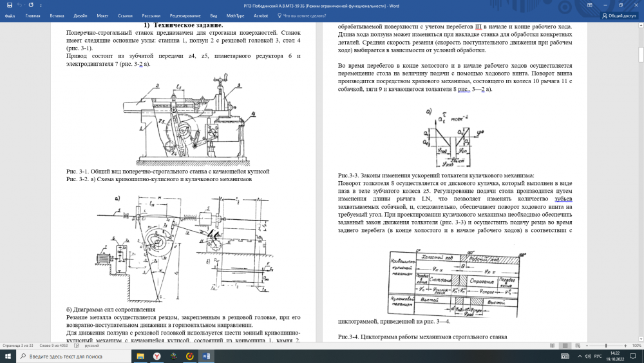Viewport: 644px width, 363px height.
Task: Open the Вставка ribbon tab
Action: 57,15
